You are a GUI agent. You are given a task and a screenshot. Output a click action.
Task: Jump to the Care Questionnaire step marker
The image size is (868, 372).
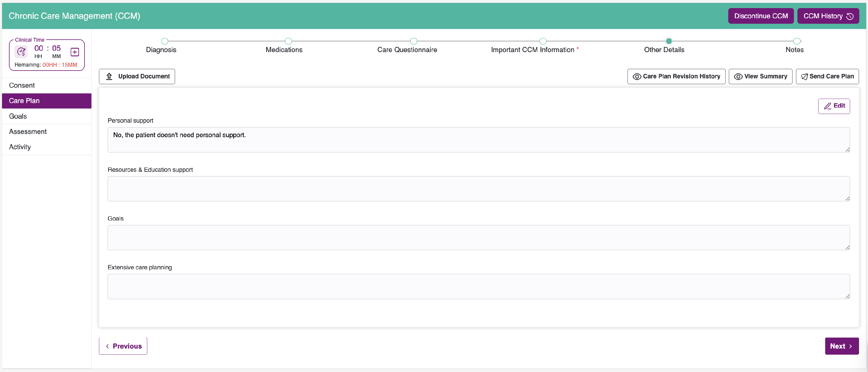413,41
